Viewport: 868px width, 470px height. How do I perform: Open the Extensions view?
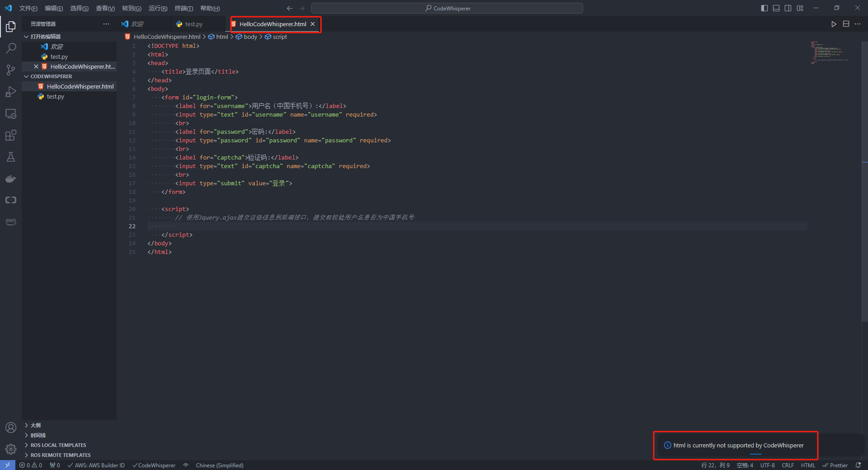click(11, 135)
